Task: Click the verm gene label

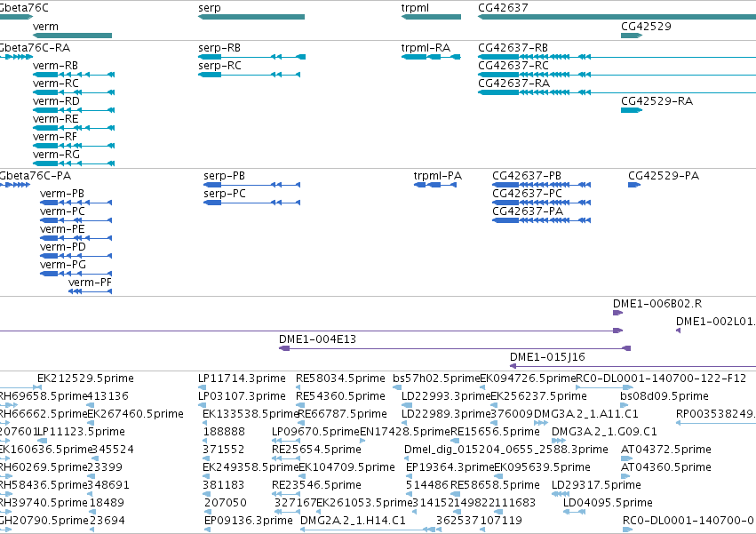Action: 45,27
